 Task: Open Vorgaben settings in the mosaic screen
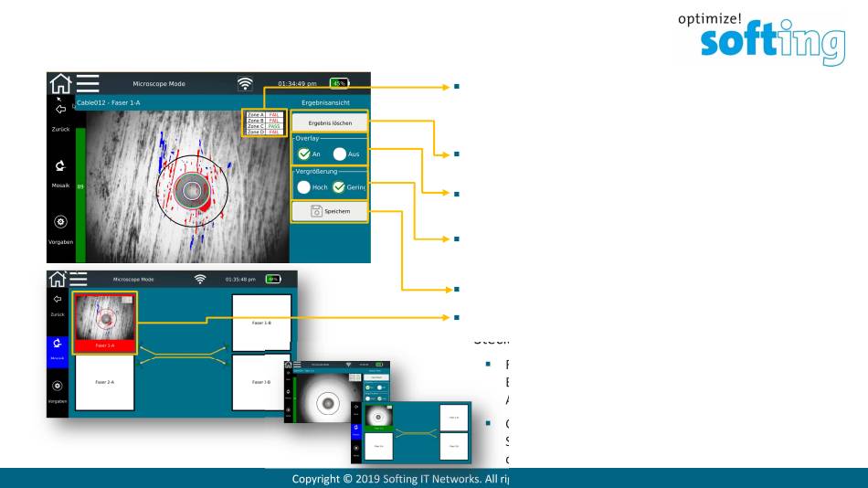[58, 386]
